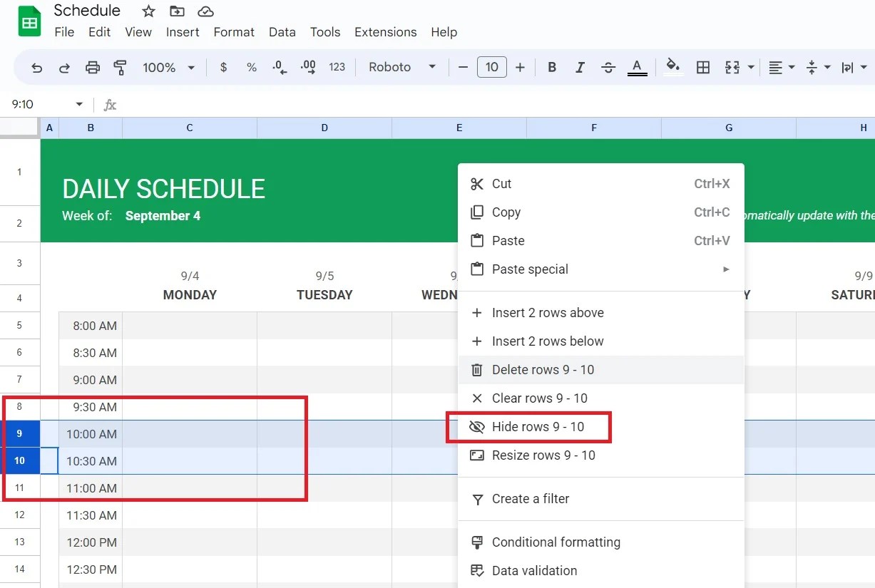Expand the Paste special submenu

pos(530,269)
